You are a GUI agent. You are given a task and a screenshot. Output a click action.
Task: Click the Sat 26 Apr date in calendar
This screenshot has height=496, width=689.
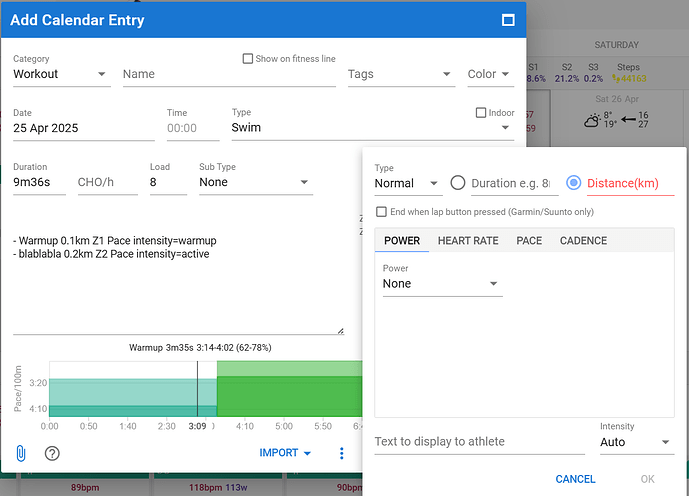[x=617, y=99]
